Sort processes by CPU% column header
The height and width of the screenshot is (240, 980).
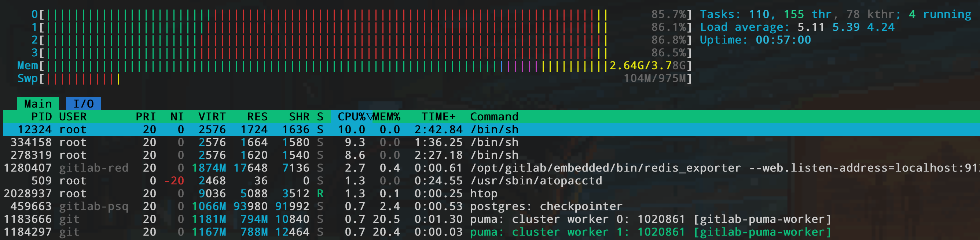[351, 117]
